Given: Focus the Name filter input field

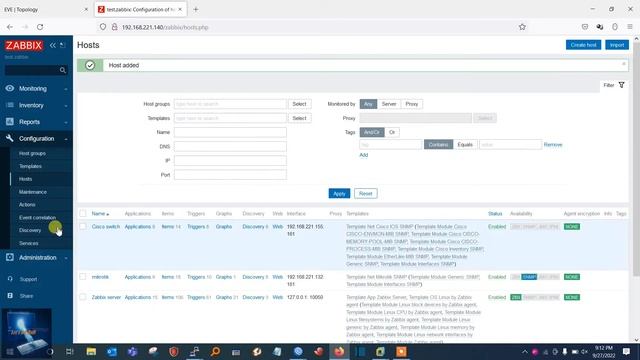Looking at the screenshot, I should click(230, 132).
